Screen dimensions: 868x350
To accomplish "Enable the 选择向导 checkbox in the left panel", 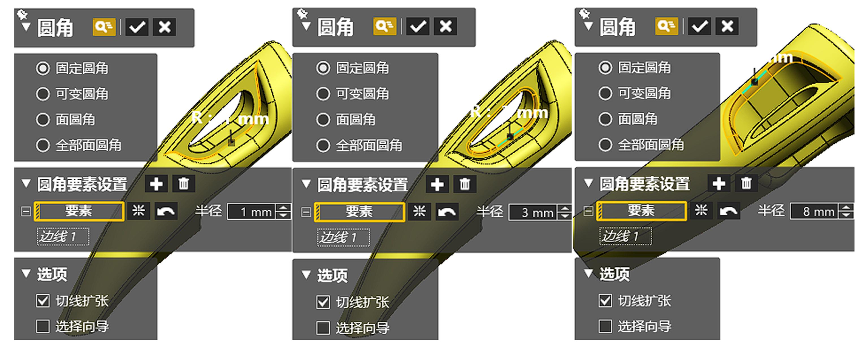I will click(43, 326).
